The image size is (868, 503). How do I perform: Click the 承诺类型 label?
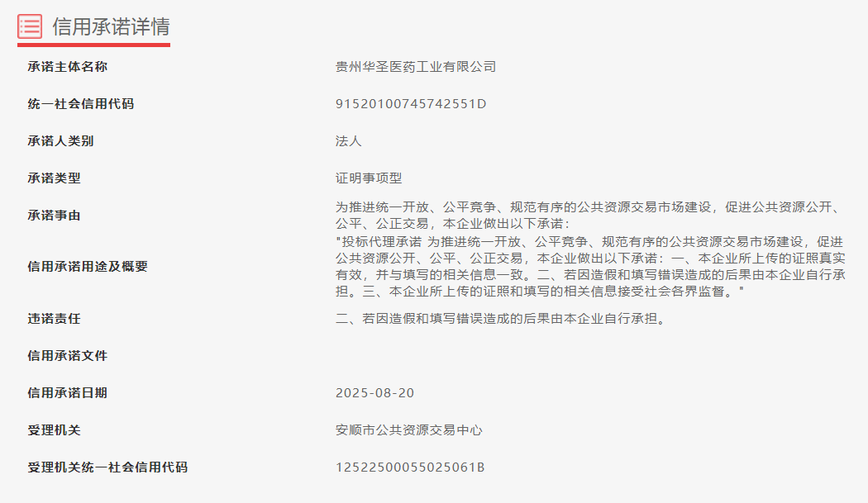tap(55, 178)
